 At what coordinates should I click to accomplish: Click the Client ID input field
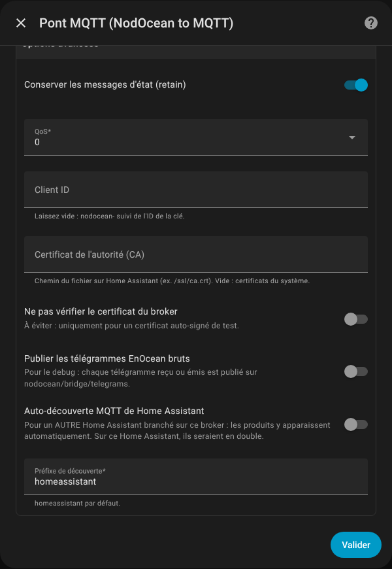click(x=196, y=190)
